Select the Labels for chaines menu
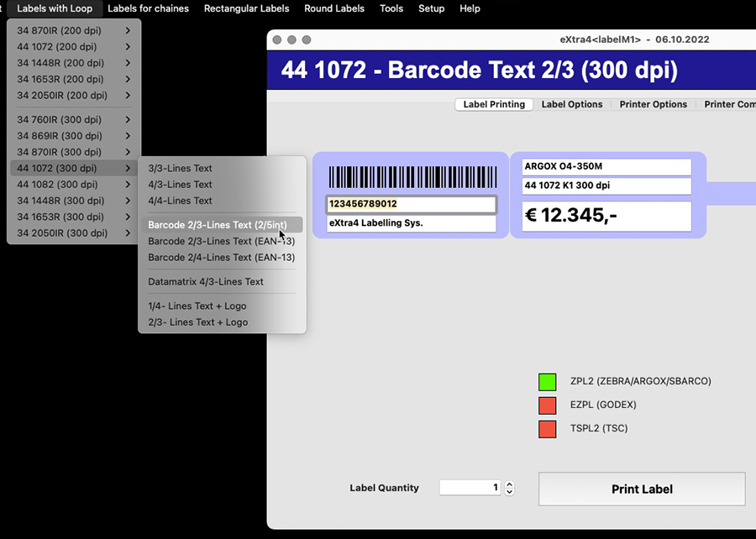The height and width of the screenshot is (539, 756). (149, 8)
